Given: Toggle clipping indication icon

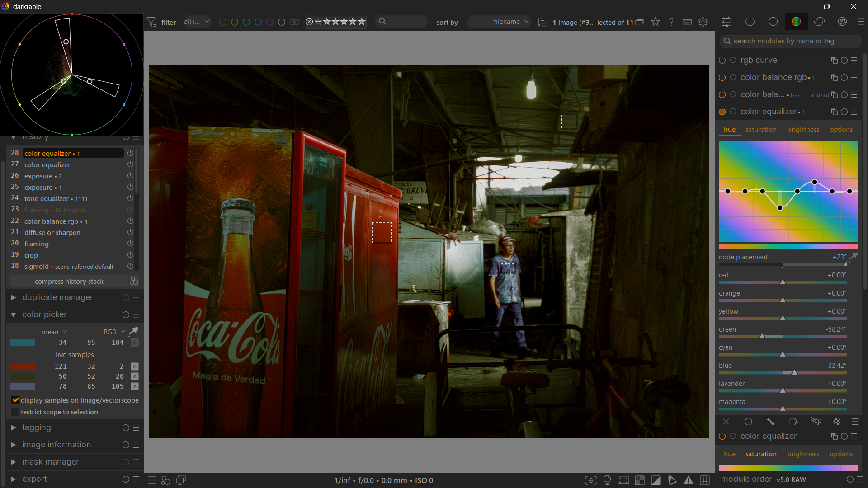Looking at the screenshot, I should coord(656,480).
